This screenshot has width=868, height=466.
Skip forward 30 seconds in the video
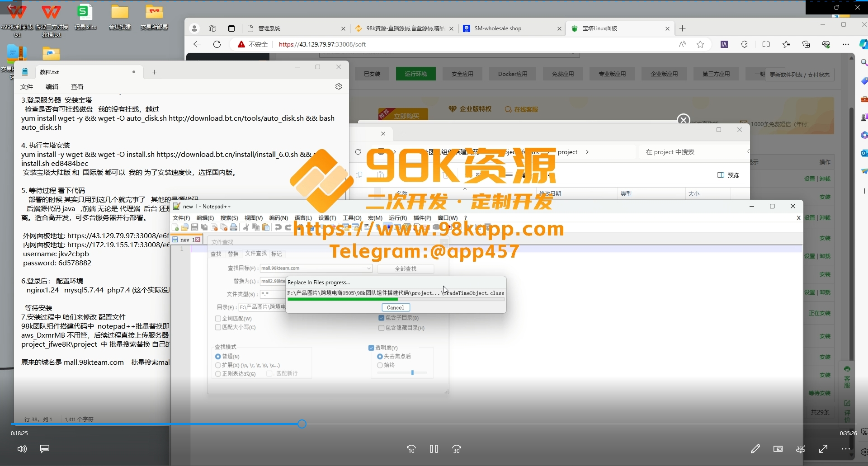pos(457,449)
